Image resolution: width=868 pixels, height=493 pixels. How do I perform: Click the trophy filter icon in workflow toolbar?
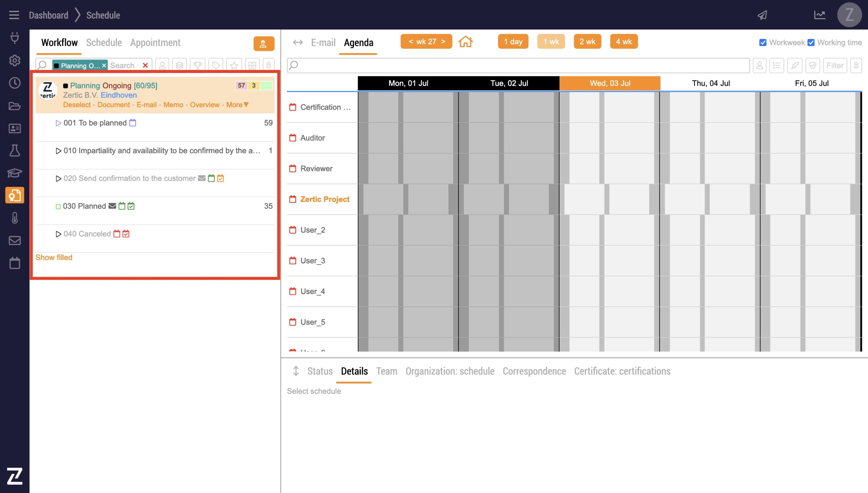(198, 65)
